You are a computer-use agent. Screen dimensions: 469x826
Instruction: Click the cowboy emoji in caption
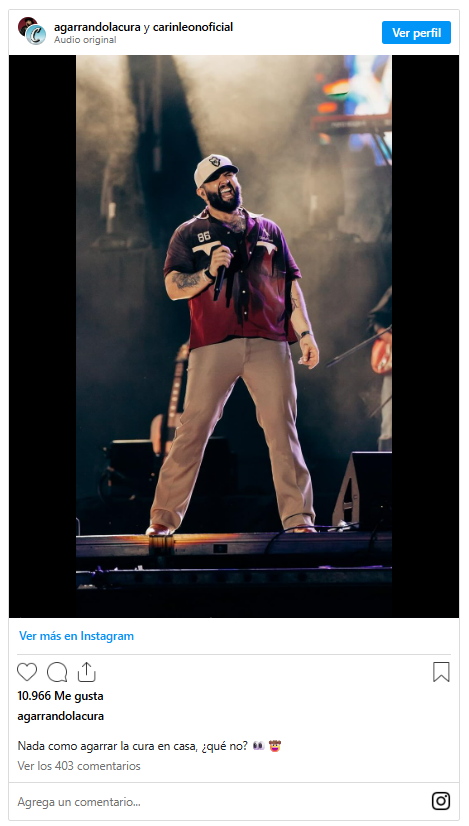[275, 746]
